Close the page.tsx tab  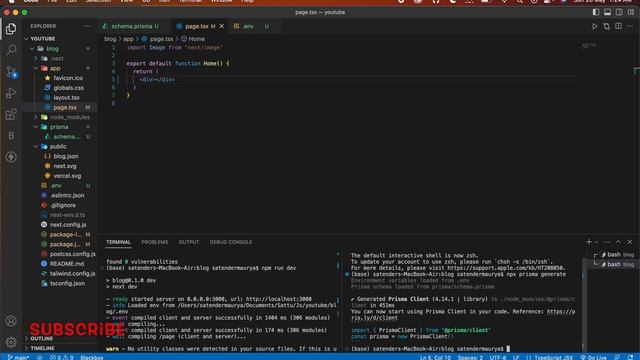[x=222, y=26]
